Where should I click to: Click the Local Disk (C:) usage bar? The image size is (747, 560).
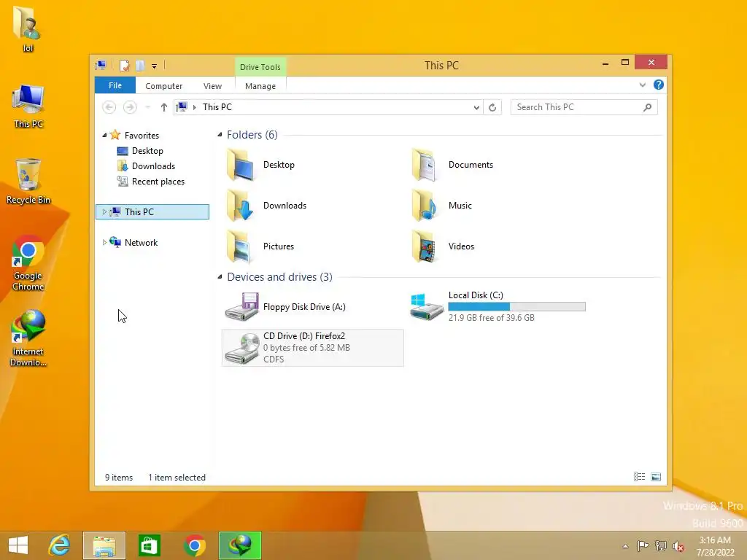tap(517, 307)
